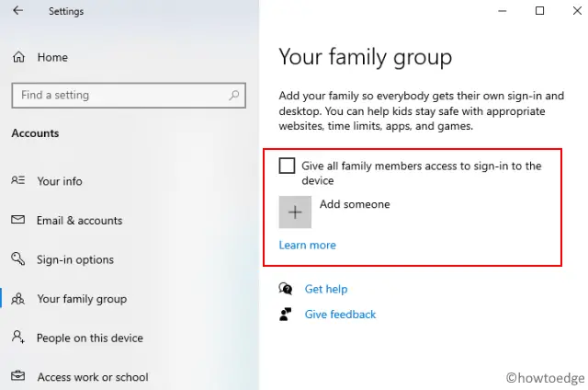Click the Get help chat bubble icon
588x390 pixels.
tap(286, 289)
